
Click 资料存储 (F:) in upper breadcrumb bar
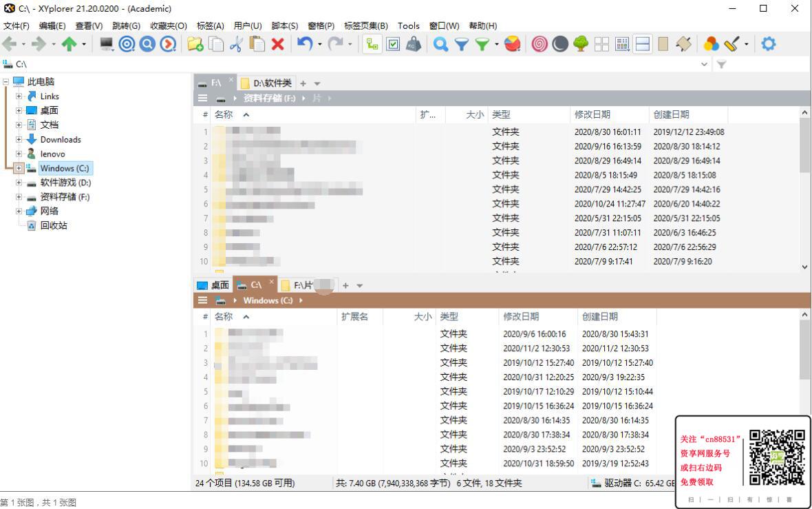269,98
